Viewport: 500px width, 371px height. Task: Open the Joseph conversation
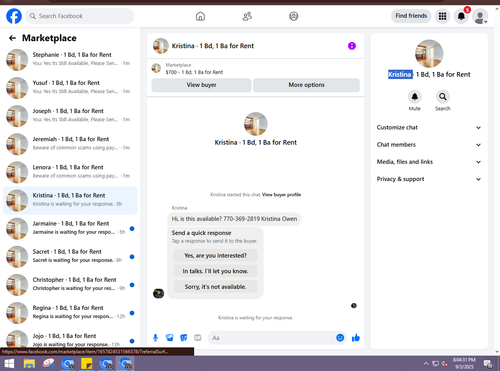(x=70, y=115)
